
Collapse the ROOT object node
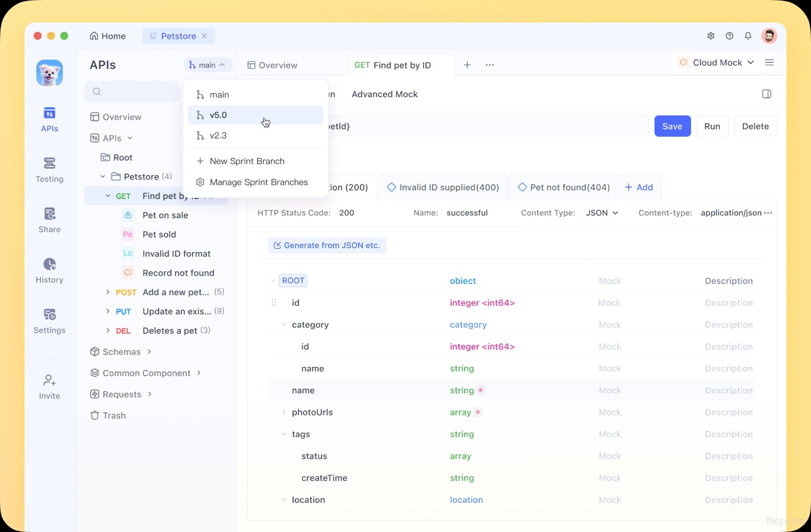click(x=273, y=281)
